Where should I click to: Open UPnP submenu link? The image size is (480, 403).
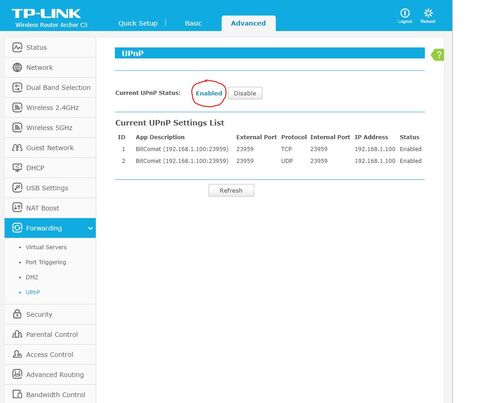point(33,292)
